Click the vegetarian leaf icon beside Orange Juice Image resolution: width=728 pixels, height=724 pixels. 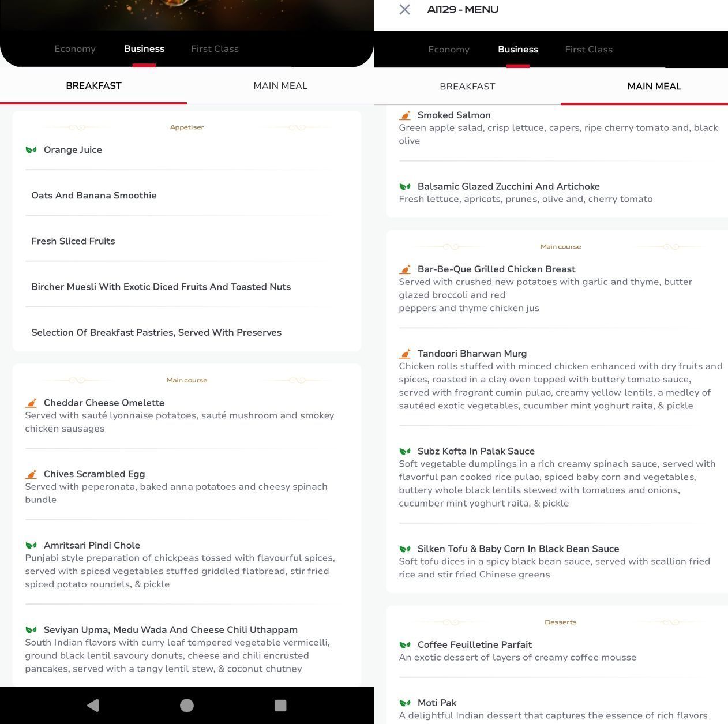click(x=31, y=150)
